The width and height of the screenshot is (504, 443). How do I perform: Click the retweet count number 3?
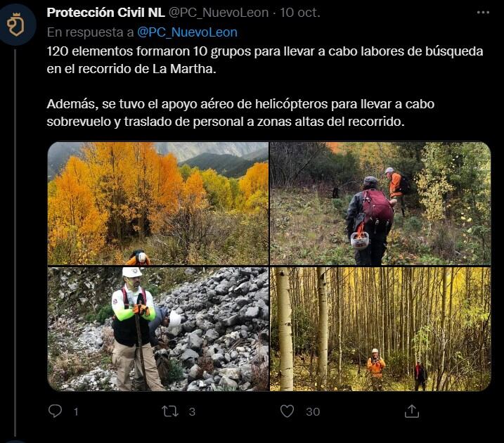coord(192,411)
